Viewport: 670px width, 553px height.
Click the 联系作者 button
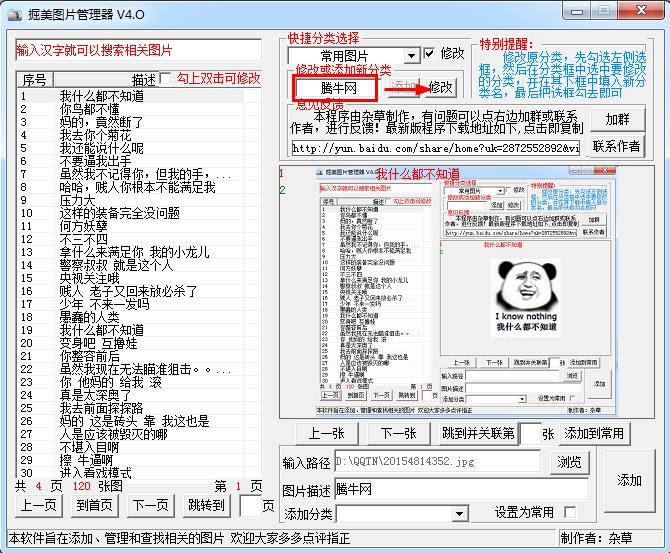(x=617, y=146)
